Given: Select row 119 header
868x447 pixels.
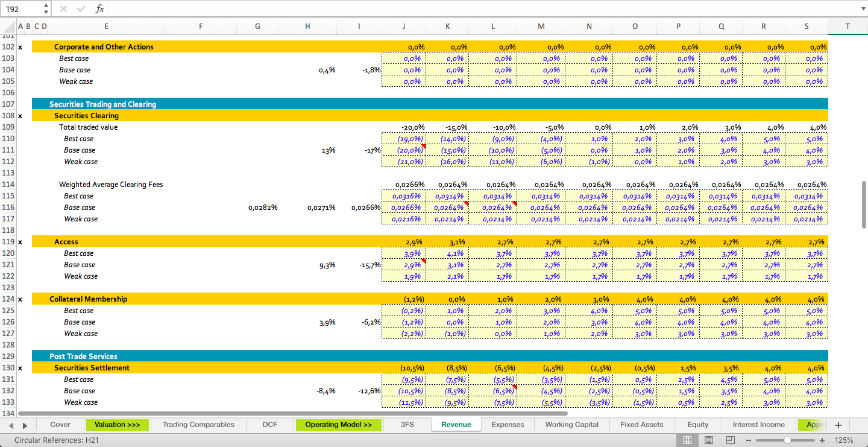Looking at the screenshot, I should [8, 242].
